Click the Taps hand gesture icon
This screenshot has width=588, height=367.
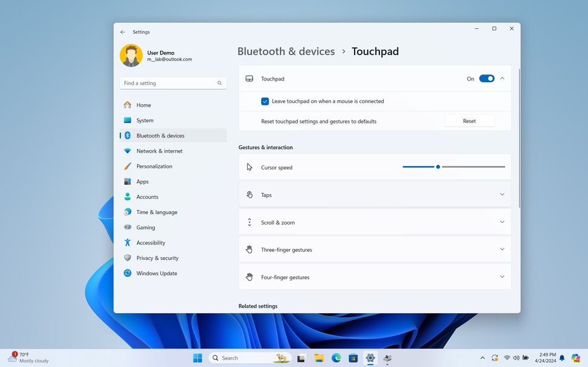(x=249, y=194)
